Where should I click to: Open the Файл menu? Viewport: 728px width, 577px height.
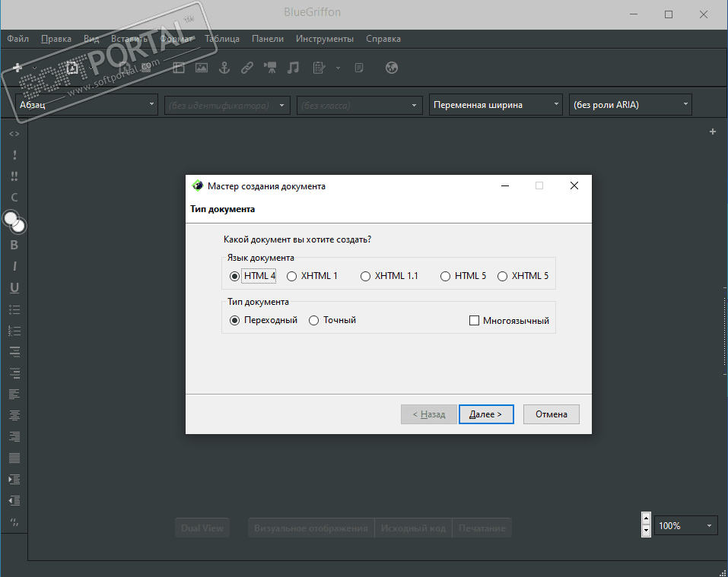[18, 39]
